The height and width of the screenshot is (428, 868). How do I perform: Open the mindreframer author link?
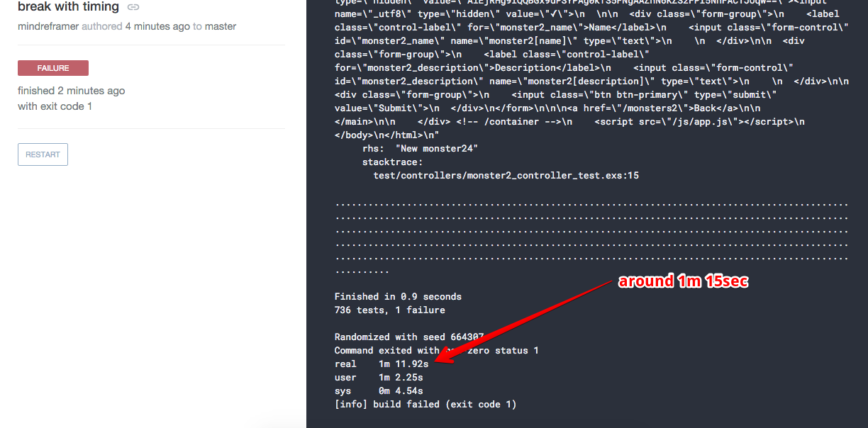pos(48,26)
